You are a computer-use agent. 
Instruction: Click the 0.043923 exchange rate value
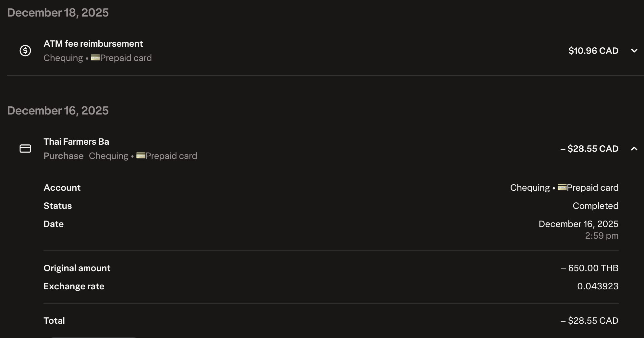pyautogui.click(x=598, y=286)
